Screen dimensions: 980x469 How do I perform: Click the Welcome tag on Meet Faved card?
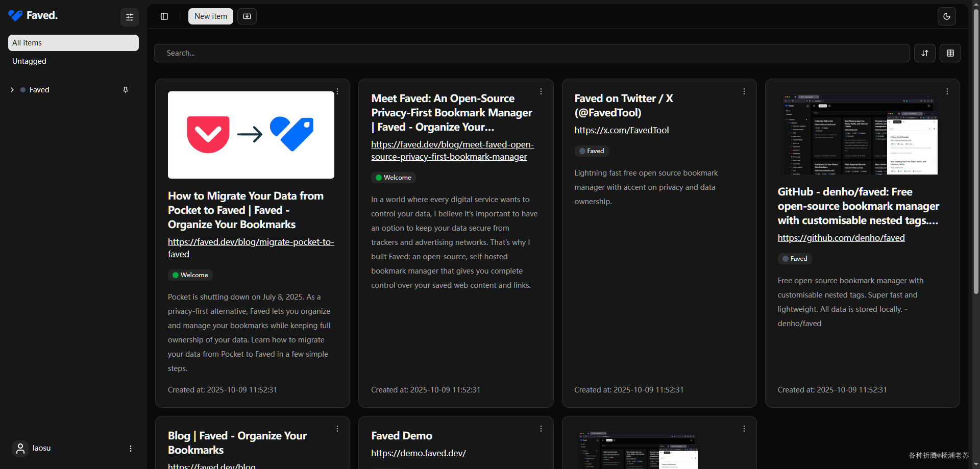(393, 178)
